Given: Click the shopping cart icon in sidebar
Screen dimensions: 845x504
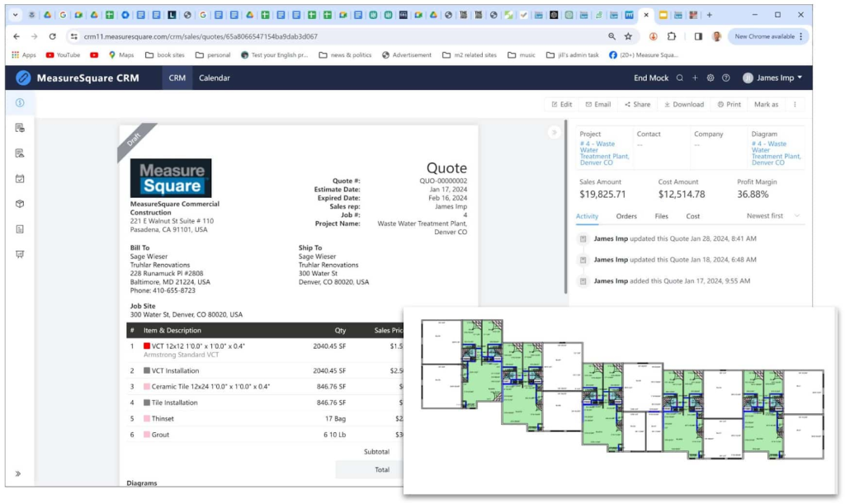Looking at the screenshot, I should click(20, 254).
